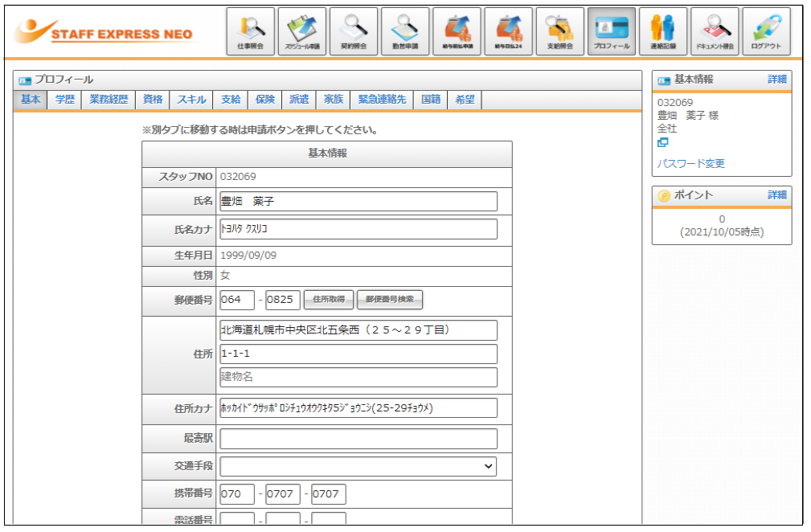
Task: Follow the パスワード変更 link
Action: point(690,163)
